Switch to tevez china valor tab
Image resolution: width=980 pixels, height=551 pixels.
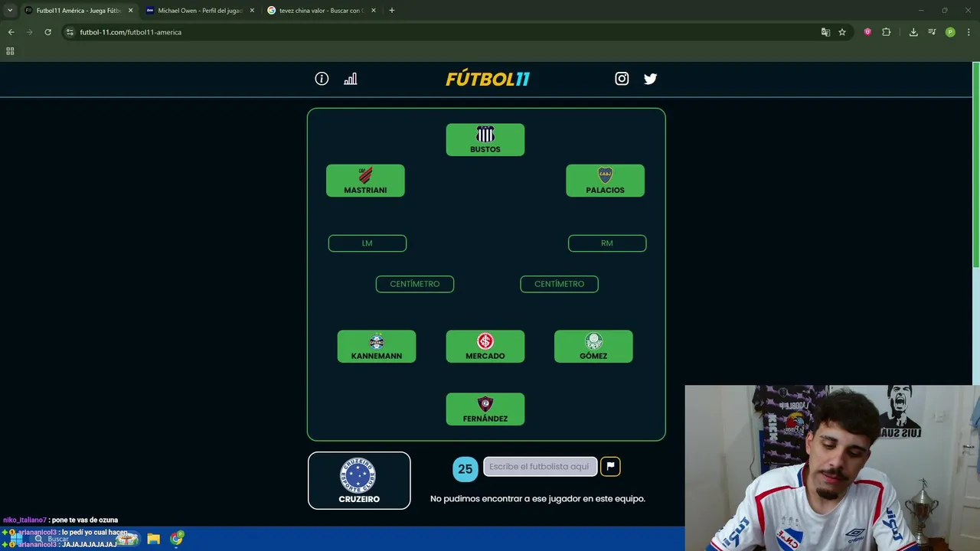(x=322, y=11)
